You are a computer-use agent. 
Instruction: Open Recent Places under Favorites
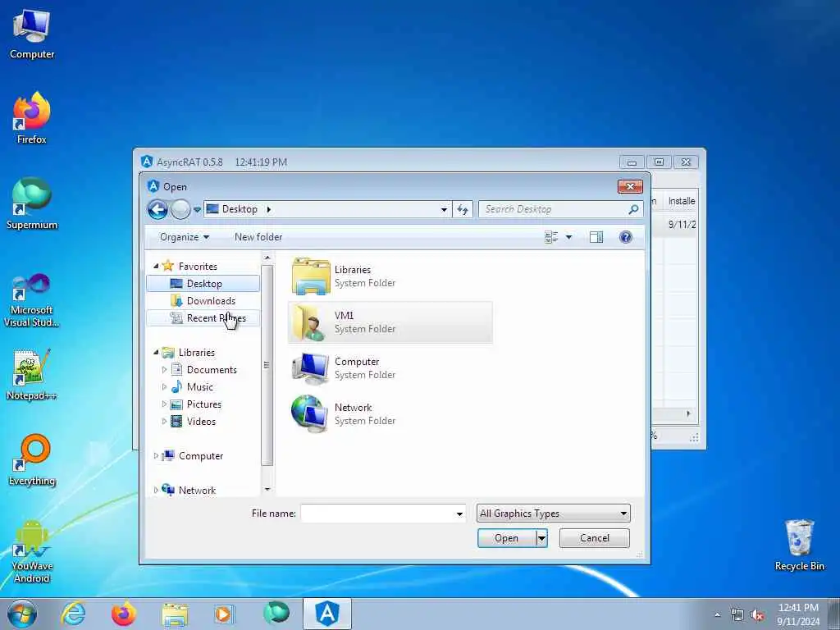point(203,318)
